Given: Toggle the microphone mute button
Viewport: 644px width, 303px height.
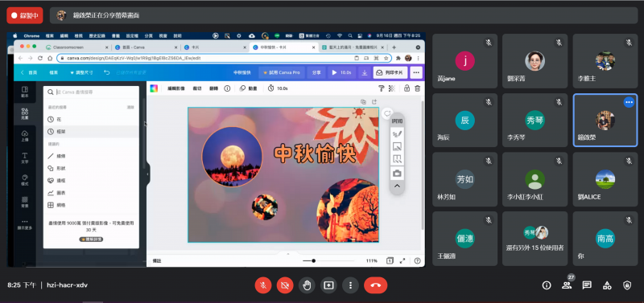Looking at the screenshot, I should click(x=263, y=285).
